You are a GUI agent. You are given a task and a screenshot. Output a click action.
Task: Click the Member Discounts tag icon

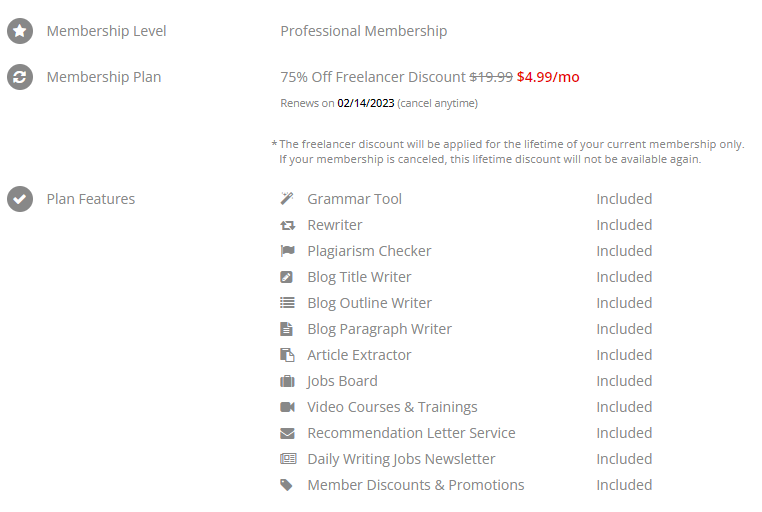click(x=287, y=485)
